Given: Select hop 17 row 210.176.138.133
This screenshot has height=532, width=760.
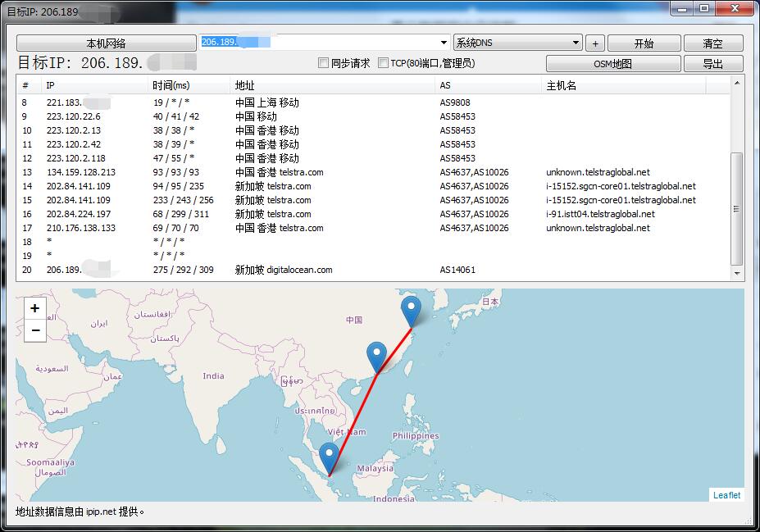Looking at the screenshot, I should click(373, 228).
